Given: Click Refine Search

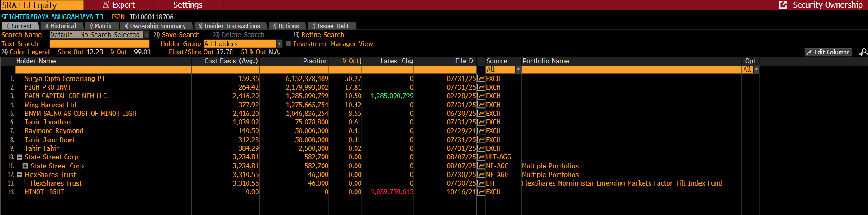Looking at the screenshot, I should [318, 35].
